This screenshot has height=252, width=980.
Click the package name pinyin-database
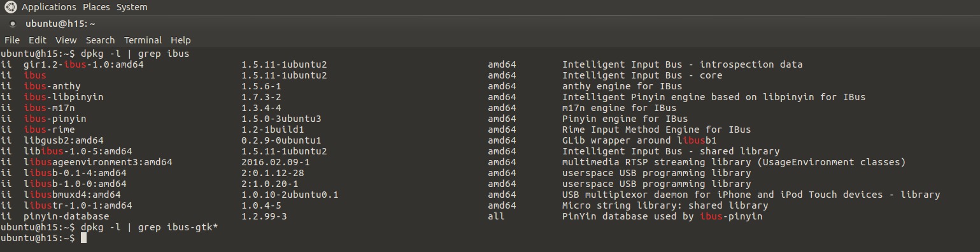pyautogui.click(x=67, y=216)
